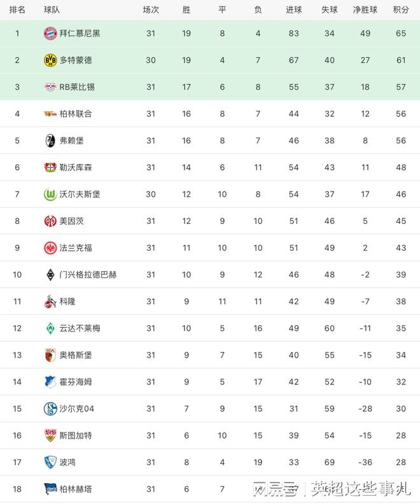Sort by 积分 column header

pyautogui.click(x=401, y=10)
